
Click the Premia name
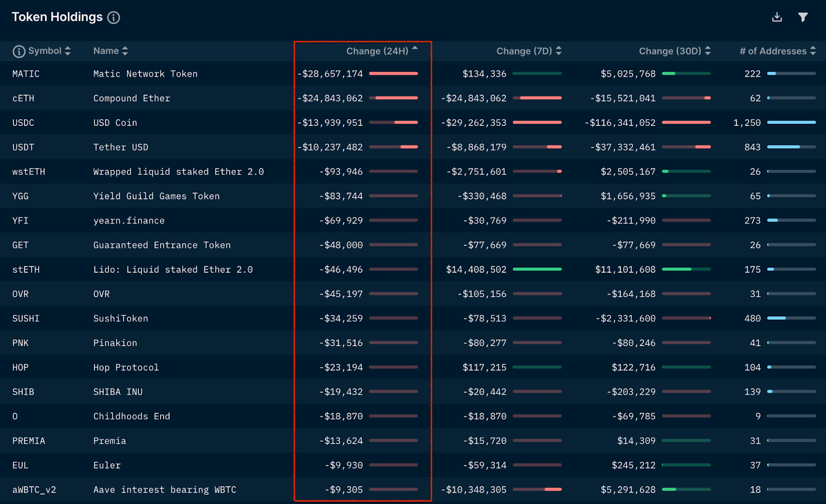coord(109,441)
